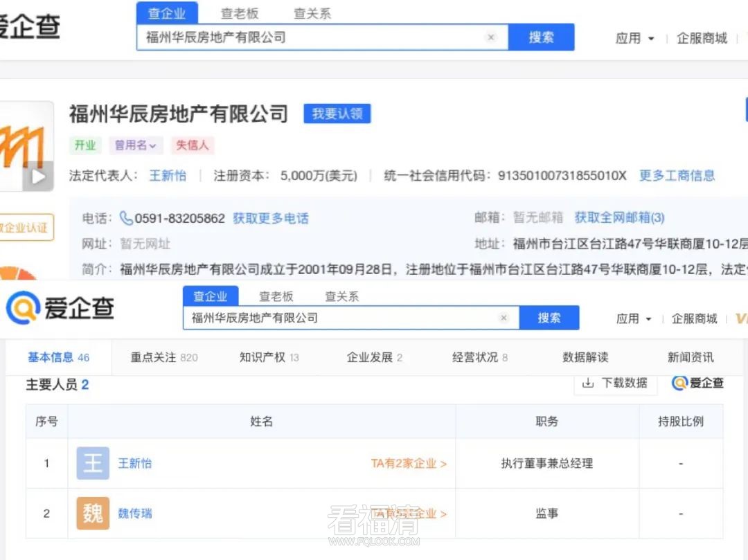Open the 应用 dropdown in top header
The height and width of the screenshot is (560, 748).
pos(634,38)
